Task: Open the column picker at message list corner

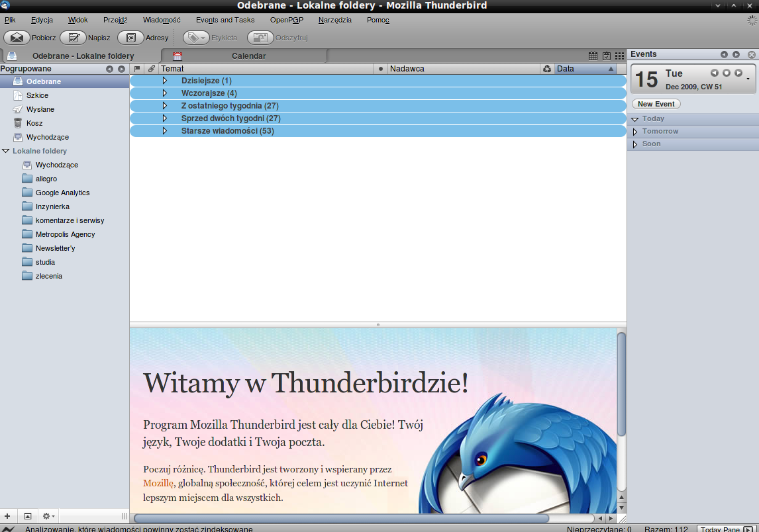Action: [621, 69]
